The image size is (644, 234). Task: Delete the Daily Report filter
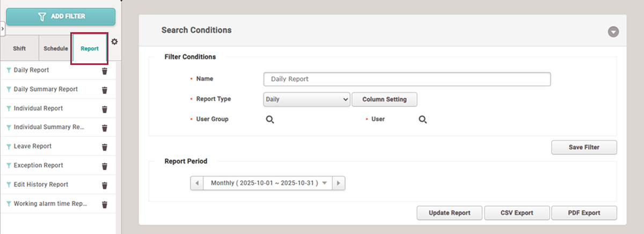[105, 70]
